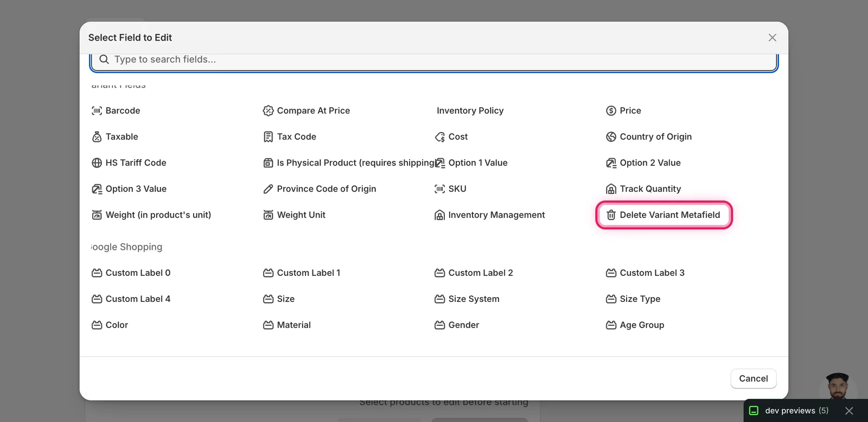
Task: Open the dev previews (5) panel
Action: pyautogui.click(x=789, y=411)
